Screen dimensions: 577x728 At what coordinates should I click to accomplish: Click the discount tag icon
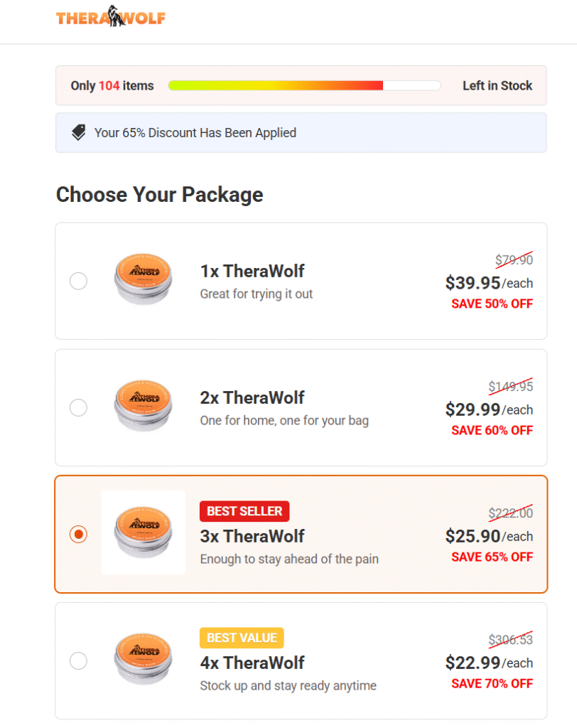[79, 132]
